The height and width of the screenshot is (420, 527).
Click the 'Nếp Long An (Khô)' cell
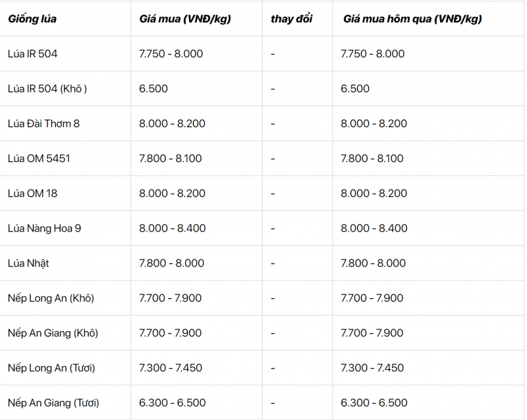(x=51, y=298)
